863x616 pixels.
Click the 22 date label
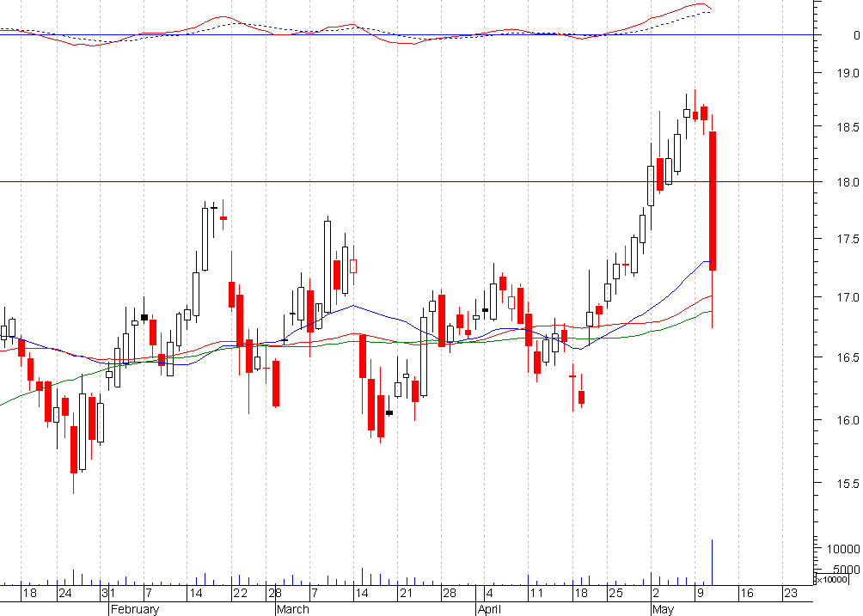(240, 594)
